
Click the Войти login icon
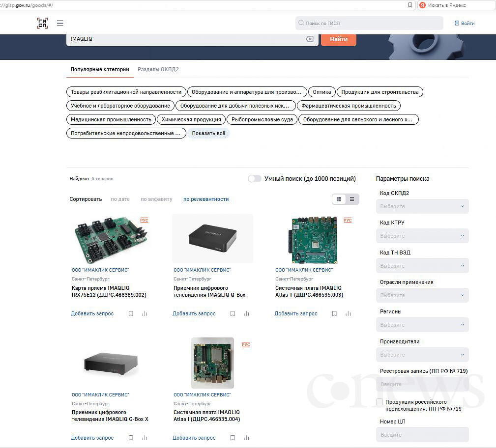(457, 23)
